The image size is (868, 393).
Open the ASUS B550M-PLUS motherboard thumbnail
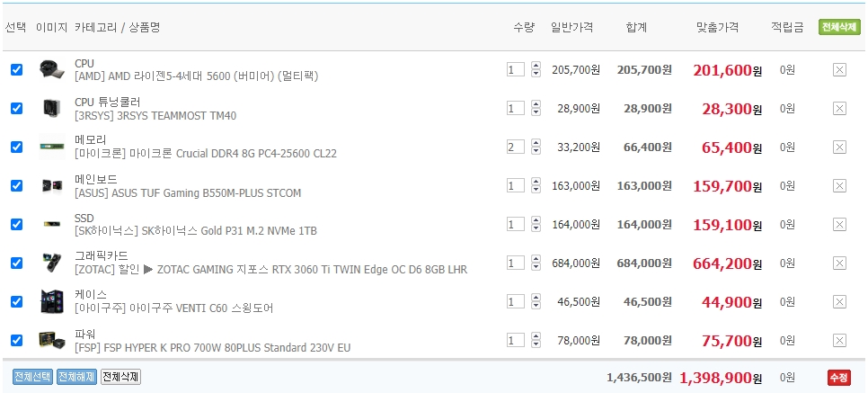pyautogui.click(x=52, y=185)
